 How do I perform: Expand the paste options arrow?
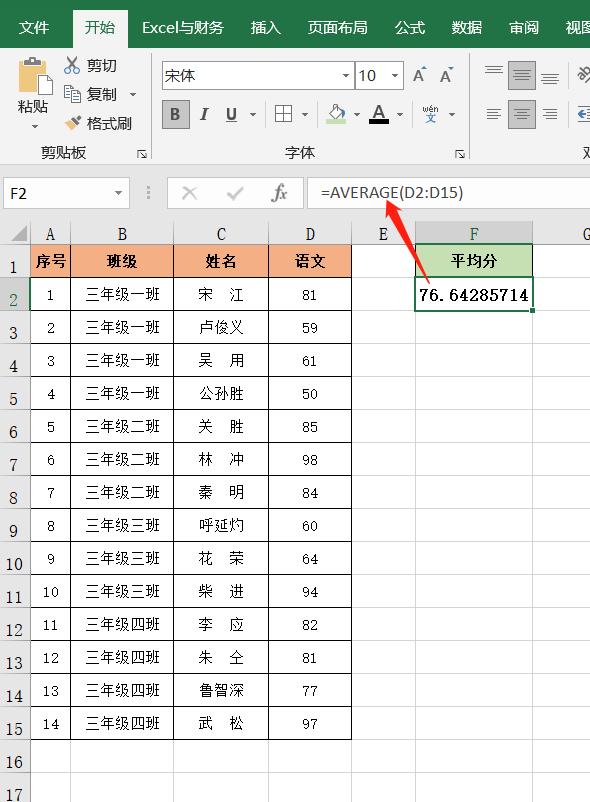[x=35, y=126]
